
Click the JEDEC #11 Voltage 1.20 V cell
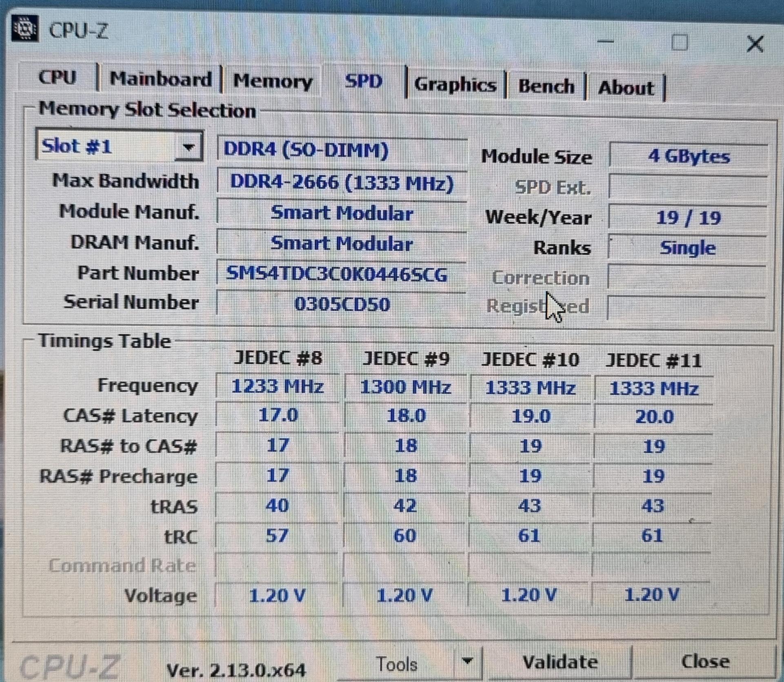click(651, 595)
